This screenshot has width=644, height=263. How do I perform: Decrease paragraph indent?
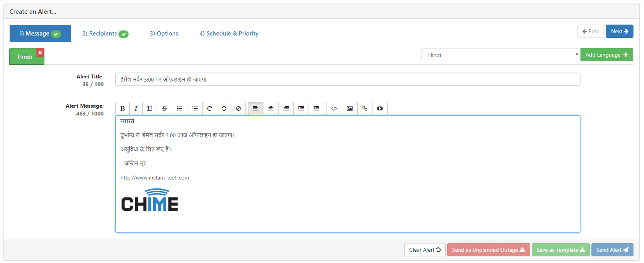click(x=316, y=108)
